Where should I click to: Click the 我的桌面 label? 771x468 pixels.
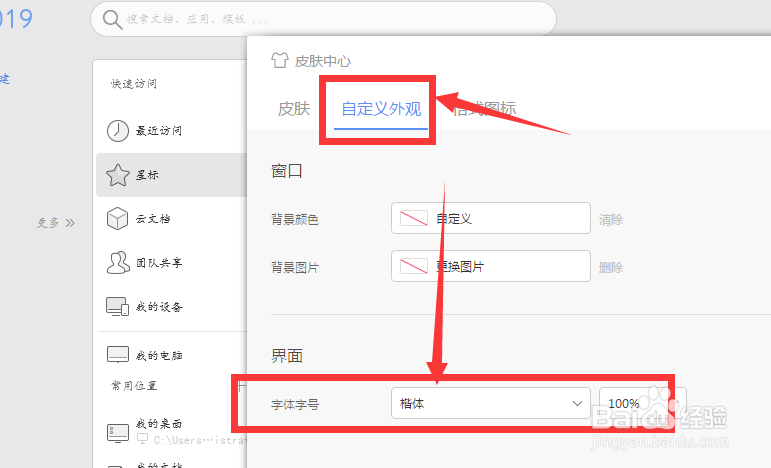[159, 423]
